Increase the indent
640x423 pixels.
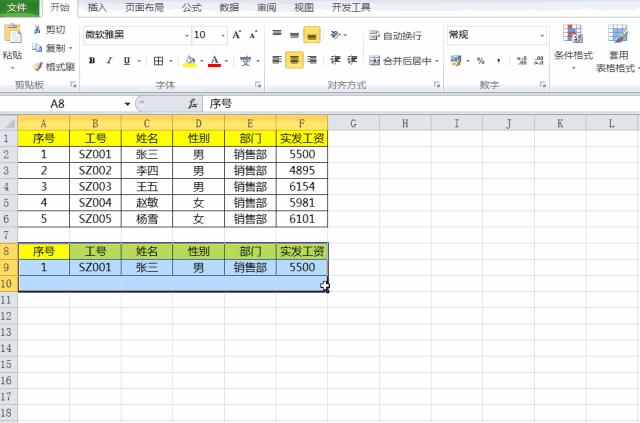352,60
